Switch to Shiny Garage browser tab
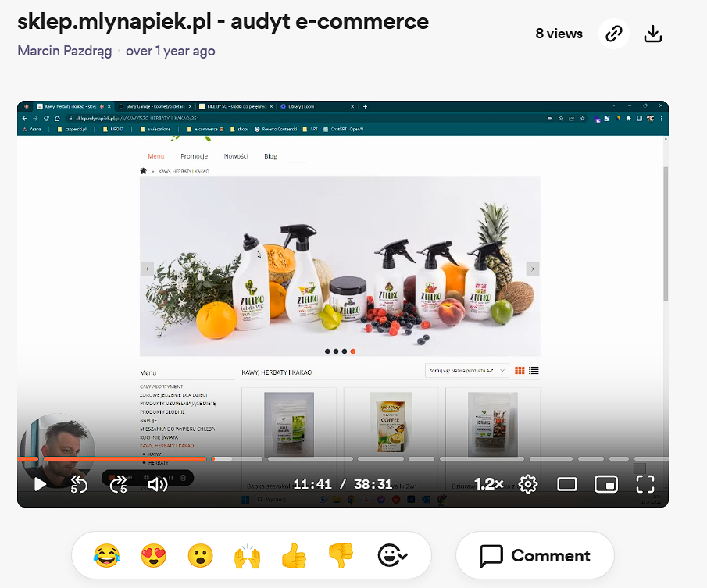 click(155, 107)
